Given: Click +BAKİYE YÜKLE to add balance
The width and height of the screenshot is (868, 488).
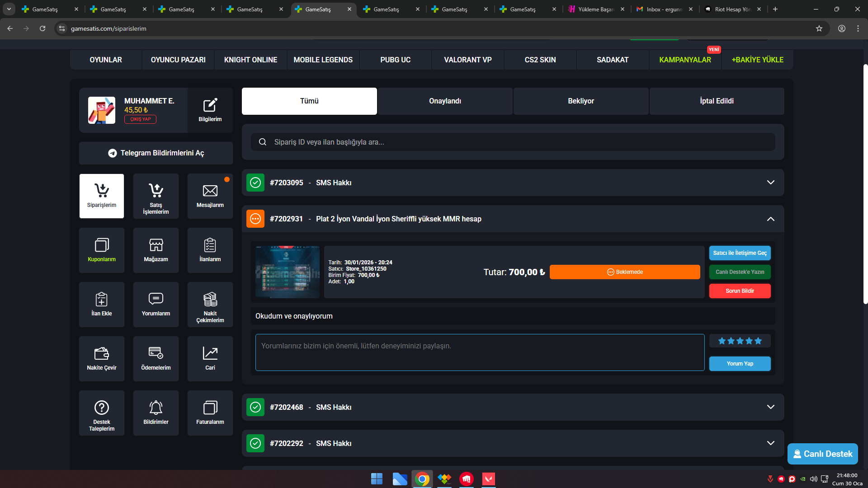Looking at the screenshot, I should pyautogui.click(x=757, y=60).
